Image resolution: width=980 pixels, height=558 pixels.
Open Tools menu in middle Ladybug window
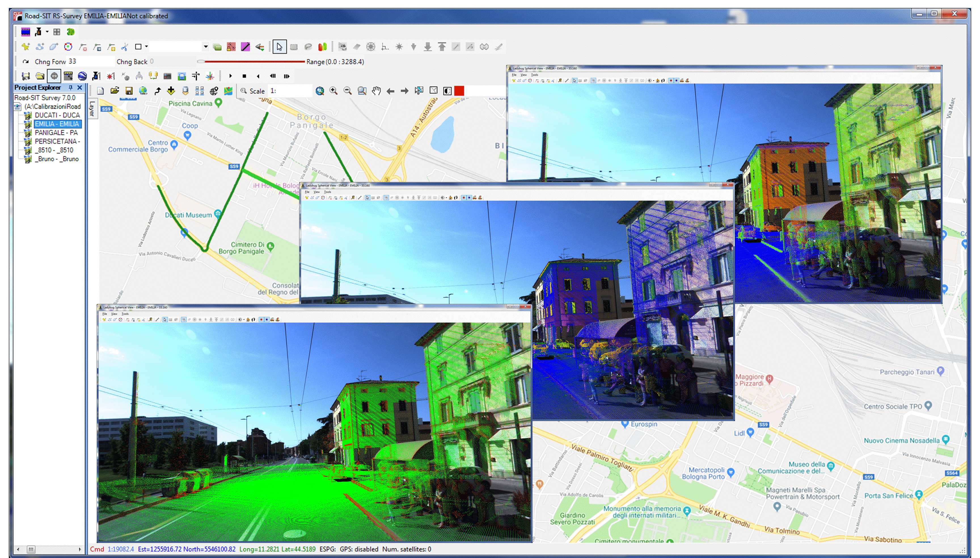[x=327, y=192]
